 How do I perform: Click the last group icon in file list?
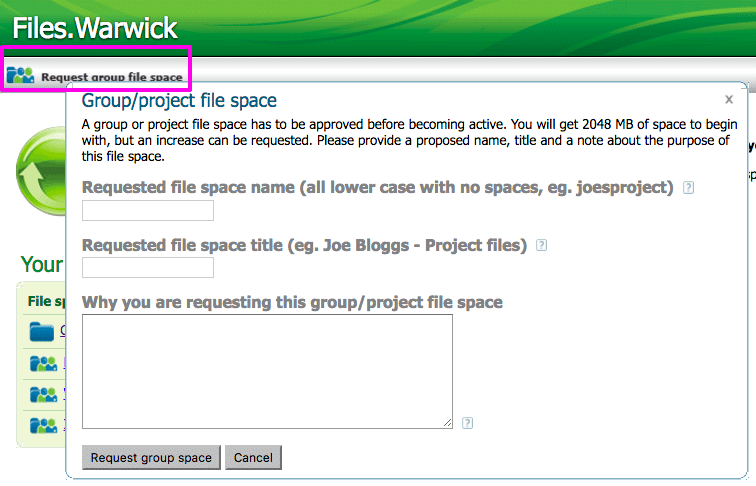point(42,424)
